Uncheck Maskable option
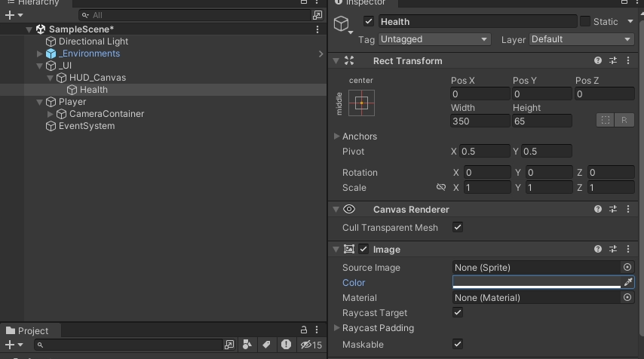The height and width of the screenshot is (359, 644). click(458, 344)
